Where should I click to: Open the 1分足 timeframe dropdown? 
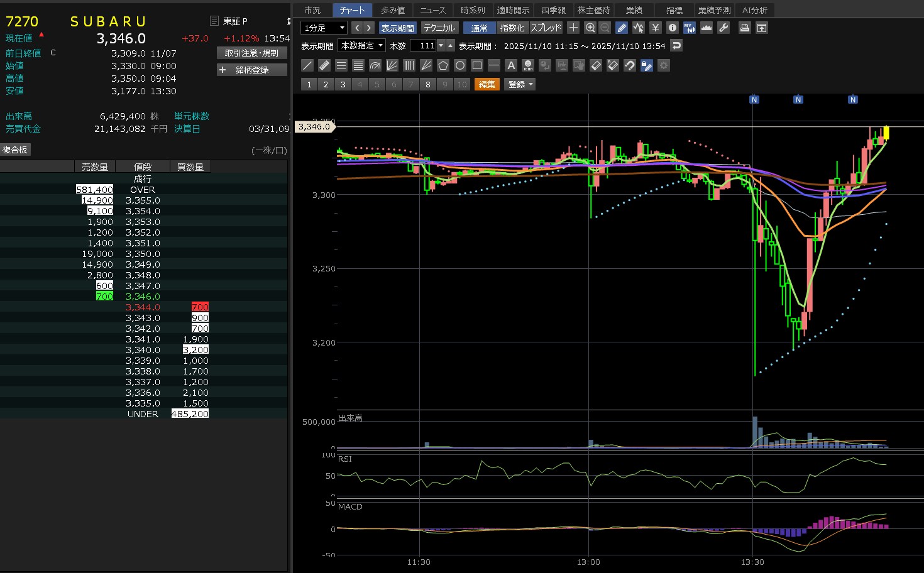324,28
